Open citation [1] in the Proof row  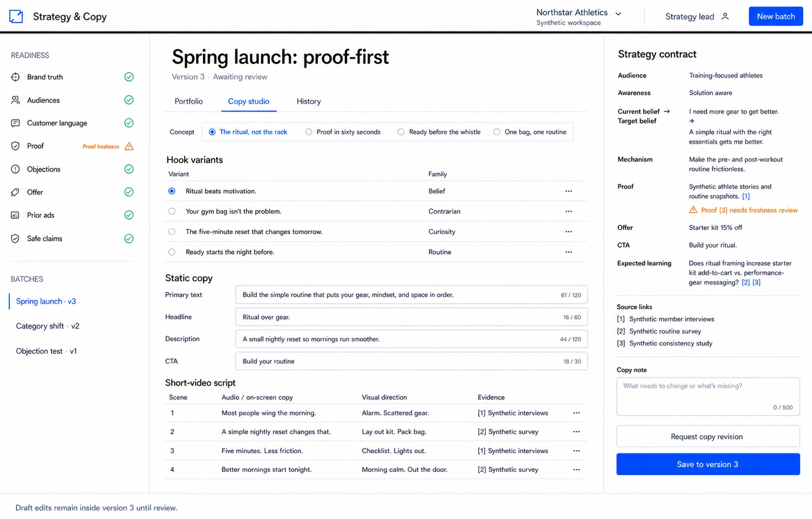pyautogui.click(x=746, y=196)
